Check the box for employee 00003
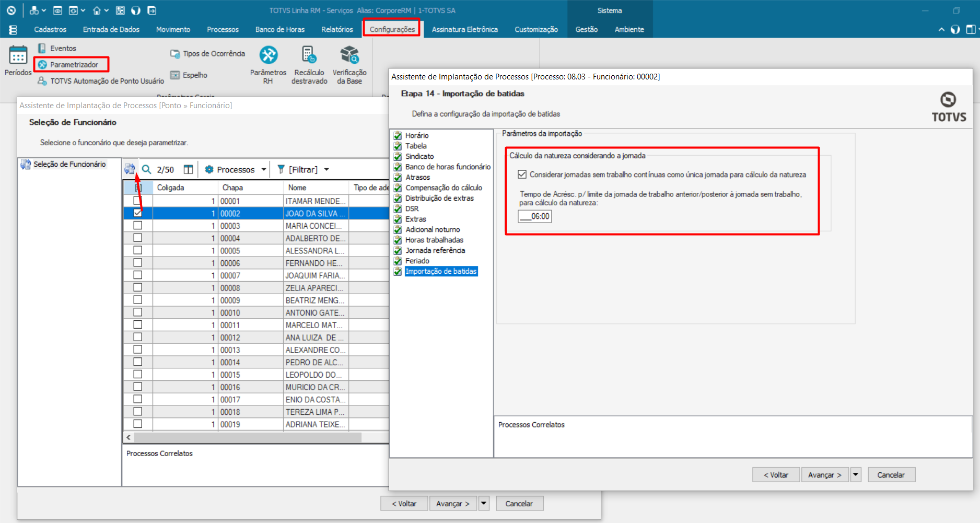This screenshot has width=980, height=523. pos(137,225)
